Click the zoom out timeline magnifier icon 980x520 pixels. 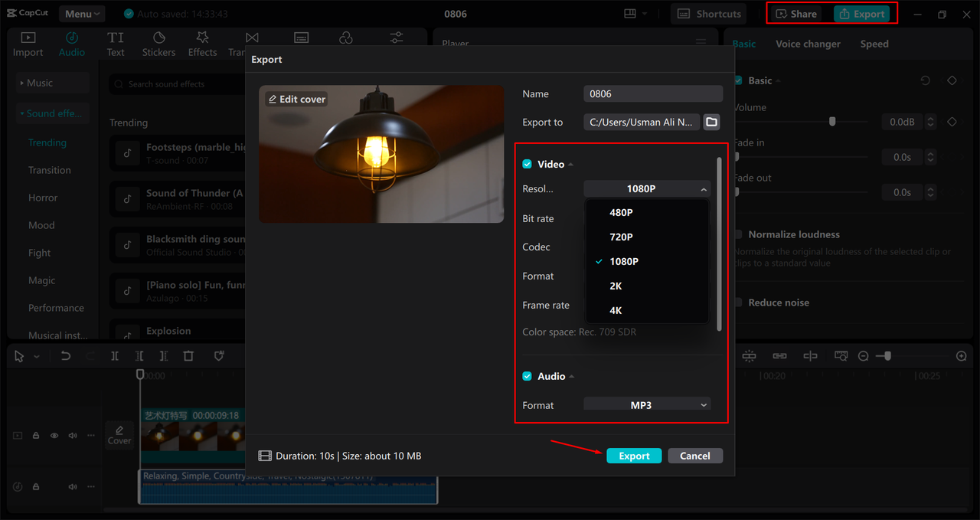point(864,356)
